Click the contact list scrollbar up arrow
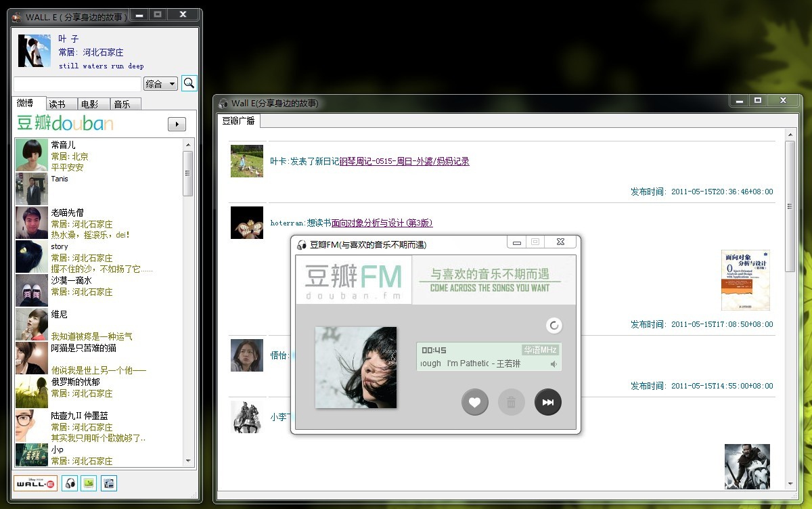Viewport: 812px width, 509px height. [x=188, y=144]
